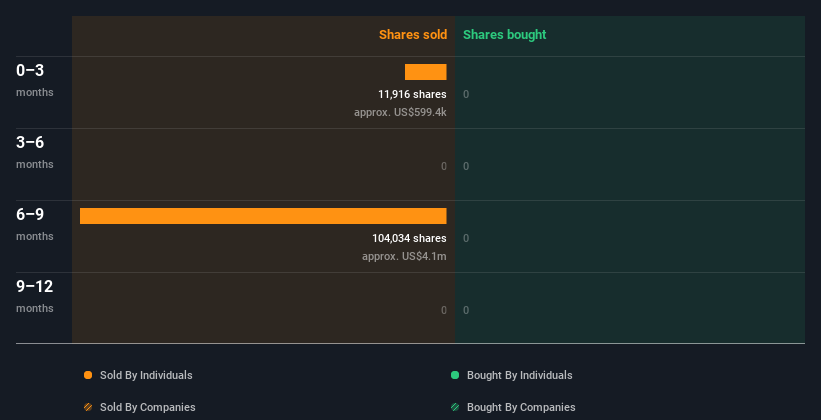Click the Sold By Individuals legend text
The height and width of the screenshot is (420, 821).
(146, 375)
